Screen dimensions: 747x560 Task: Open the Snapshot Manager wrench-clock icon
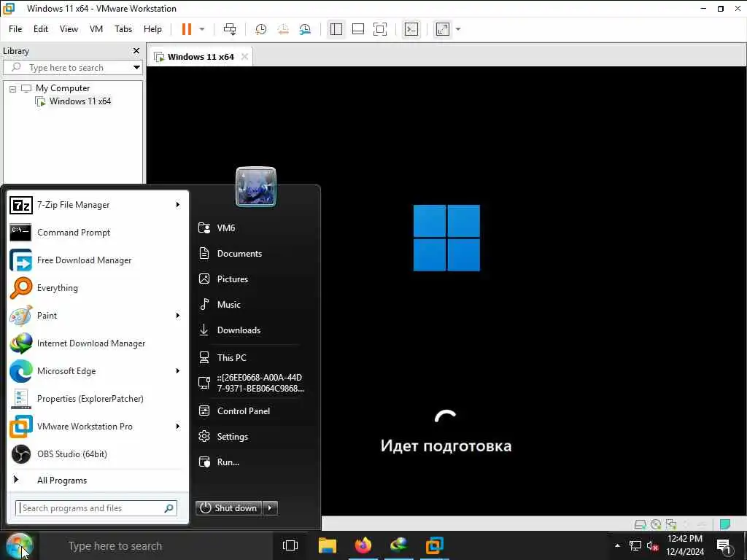coord(305,29)
